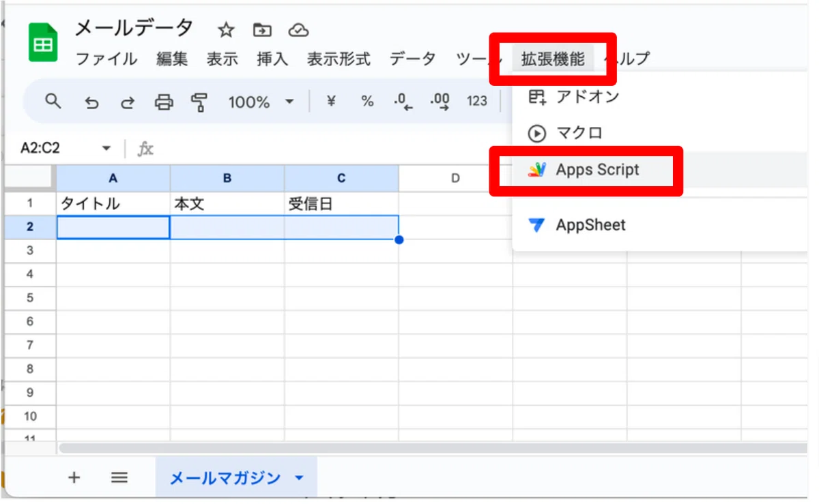819x504 pixels.
Task: Click the cell containing 本文
Action: point(227,203)
